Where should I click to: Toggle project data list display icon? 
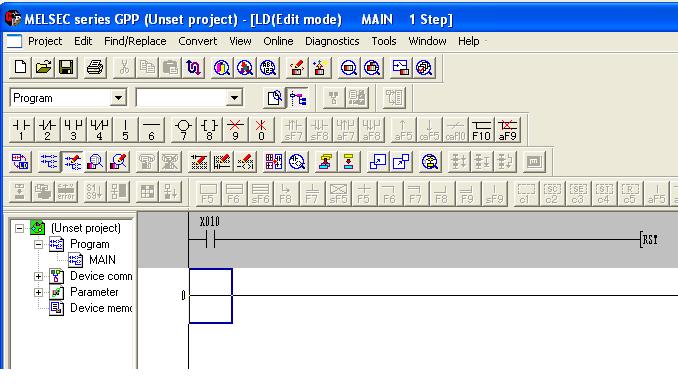pyautogui.click(x=297, y=98)
